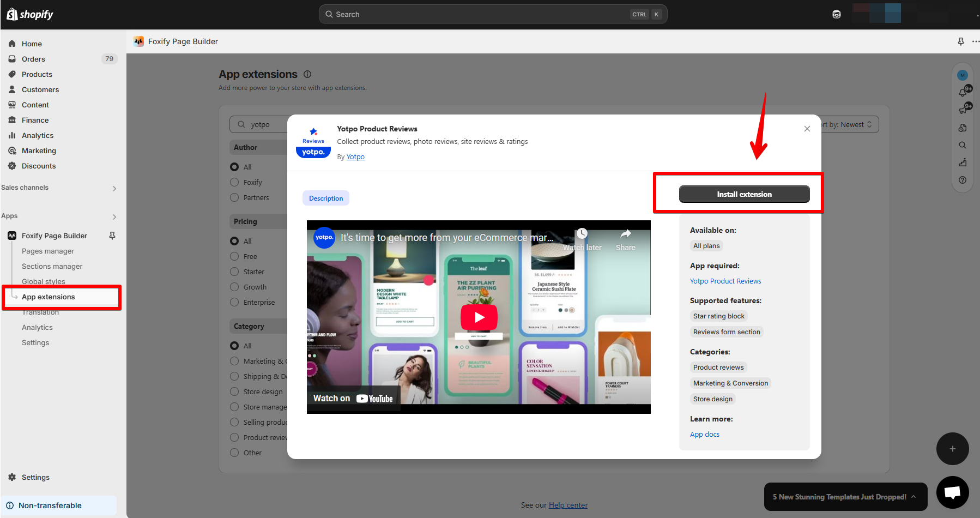Expand the Apps section chevron

pyautogui.click(x=114, y=216)
